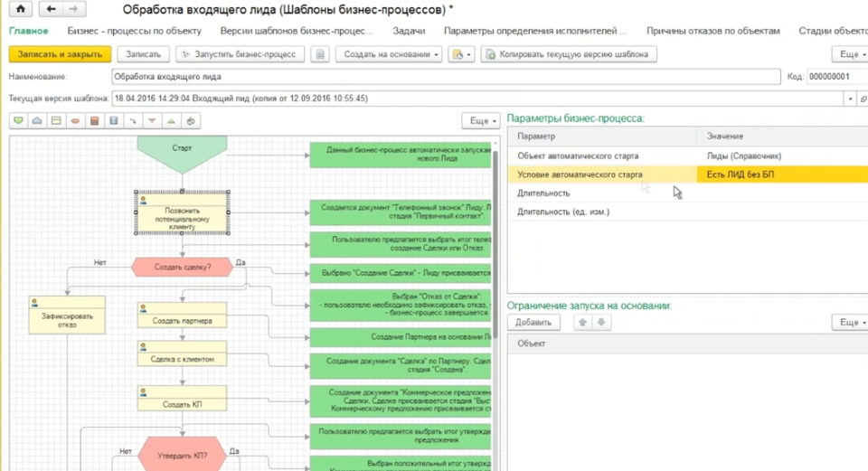868x471 pixels.
Task: Insert a yellow Action shape
Action: tap(56, 120)
